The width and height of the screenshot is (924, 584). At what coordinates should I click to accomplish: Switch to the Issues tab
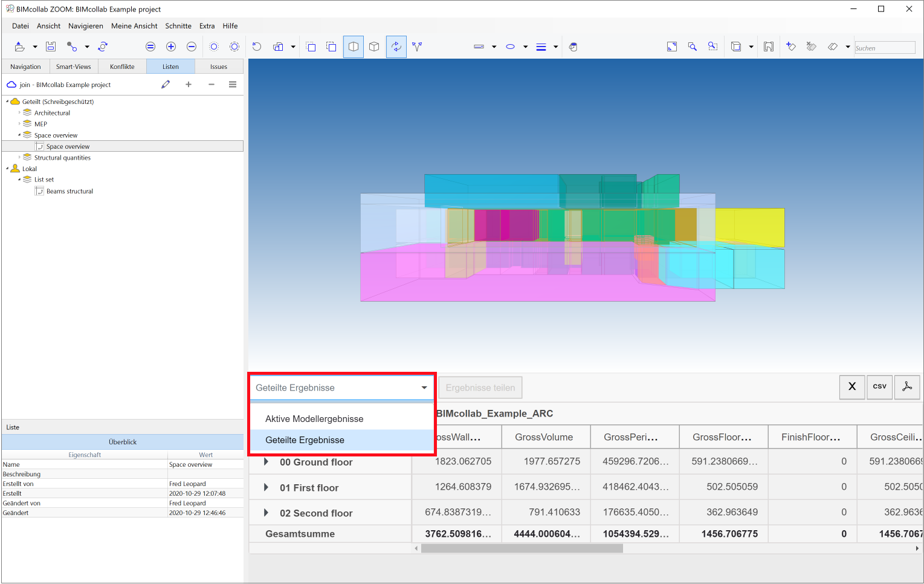point(219,67)
